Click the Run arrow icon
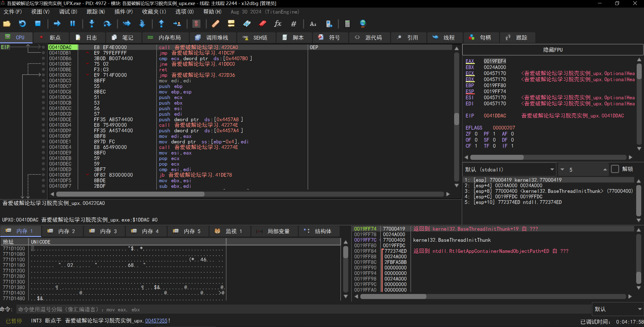 pyautogui.click(x=57, y=24)
